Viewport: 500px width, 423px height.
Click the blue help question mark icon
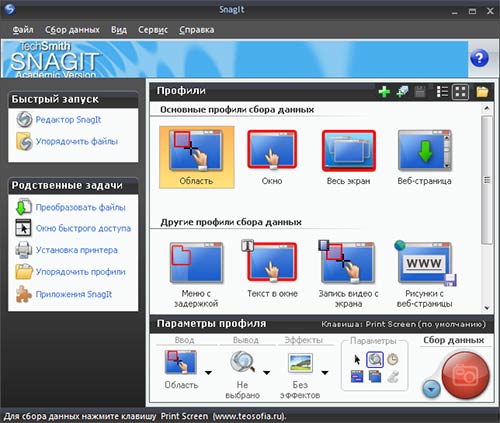pyautogui.click(x=479, y=58)
